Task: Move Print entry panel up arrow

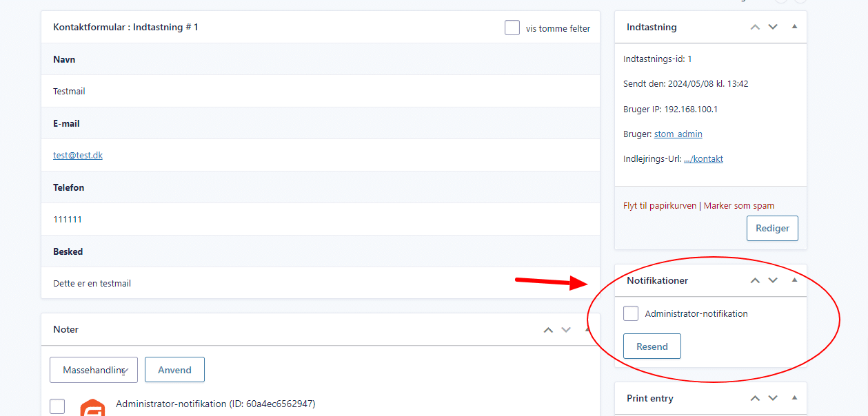Action: (x=755, y=398)
